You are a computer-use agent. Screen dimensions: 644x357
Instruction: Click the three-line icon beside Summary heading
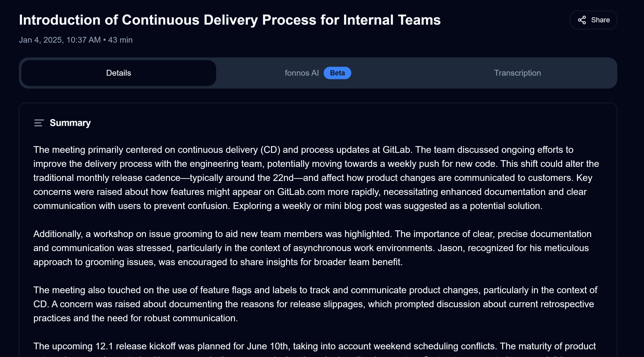pos(39,123)
